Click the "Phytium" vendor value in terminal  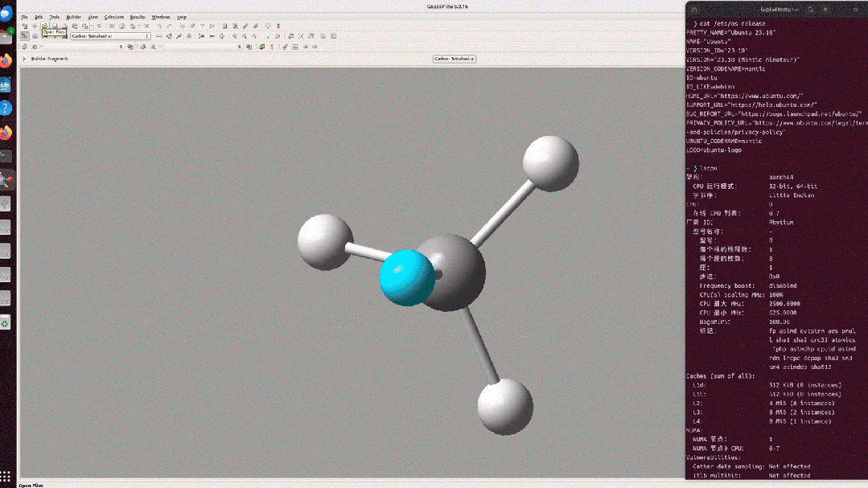tap(781, 223)
